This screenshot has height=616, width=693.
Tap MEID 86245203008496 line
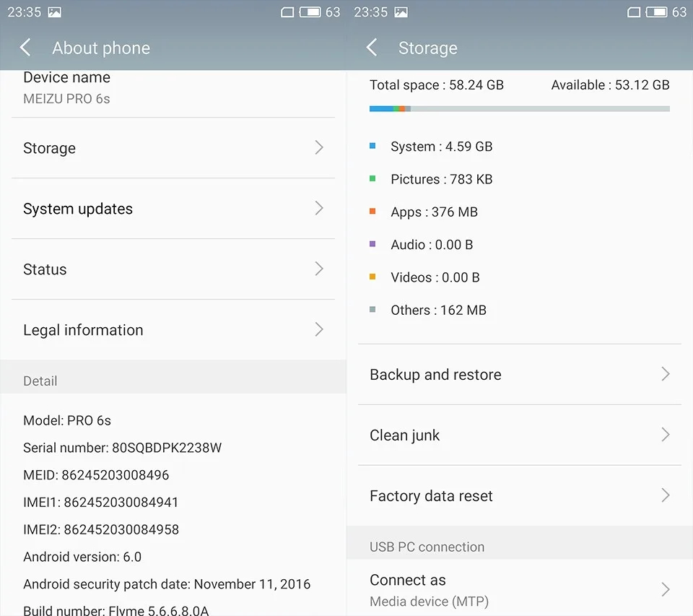(96, 475)
